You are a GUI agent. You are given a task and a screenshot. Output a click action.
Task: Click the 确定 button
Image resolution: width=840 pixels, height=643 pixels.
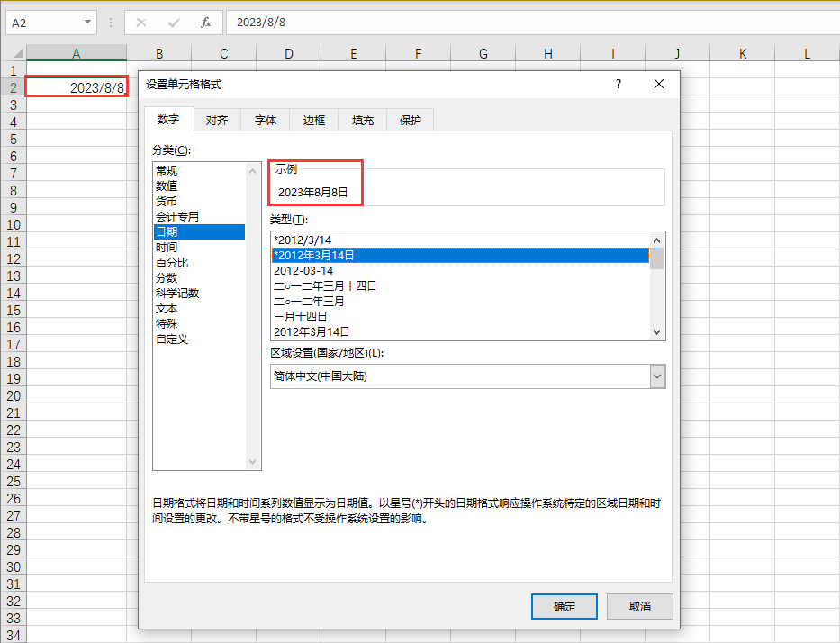(564, 606)
